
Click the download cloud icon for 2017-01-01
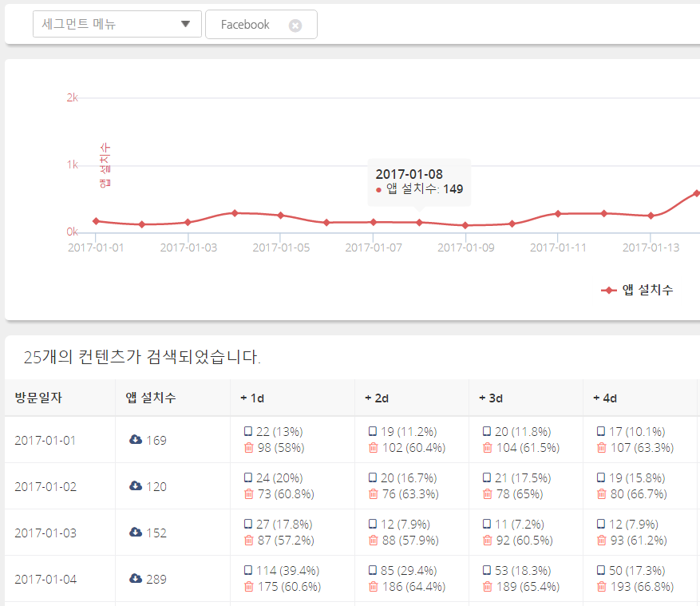click(136, 440)
